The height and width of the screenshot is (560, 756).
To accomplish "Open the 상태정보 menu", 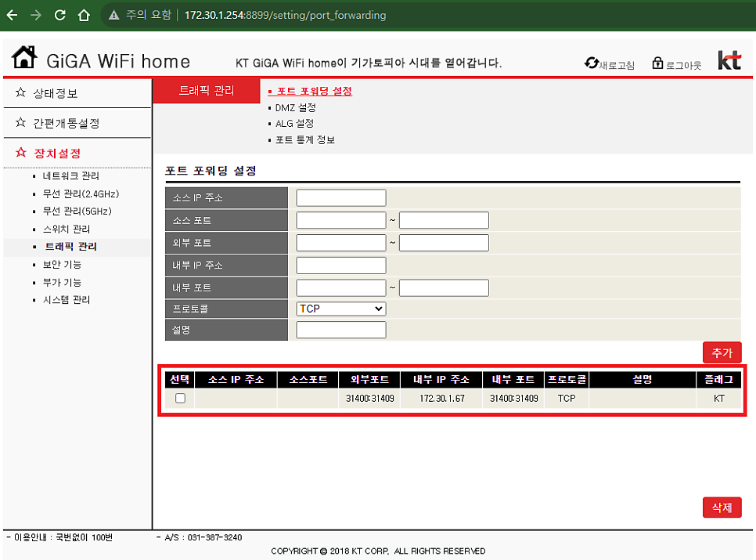I will pyautogui.click(x=56, y=93).
